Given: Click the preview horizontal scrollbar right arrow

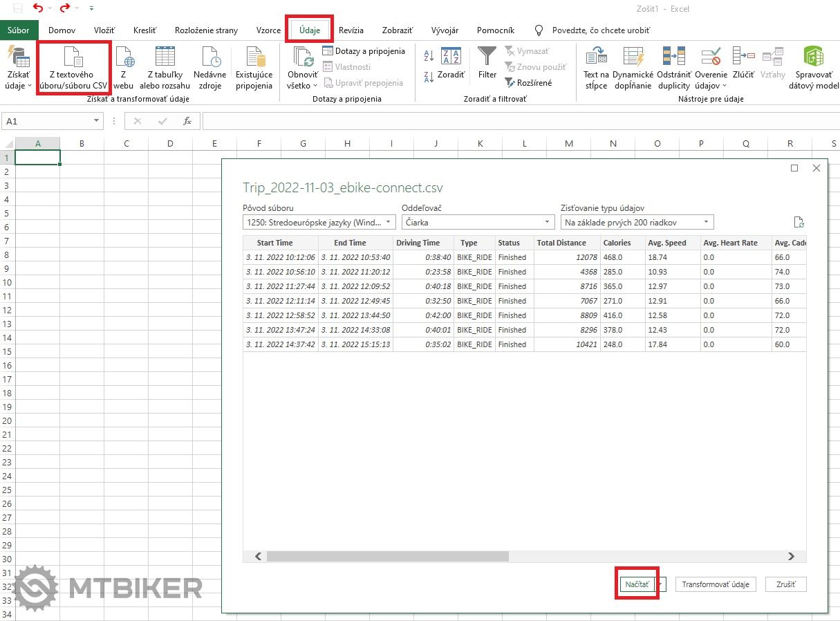Looking at the screenshot, I should tap(792, 556).
